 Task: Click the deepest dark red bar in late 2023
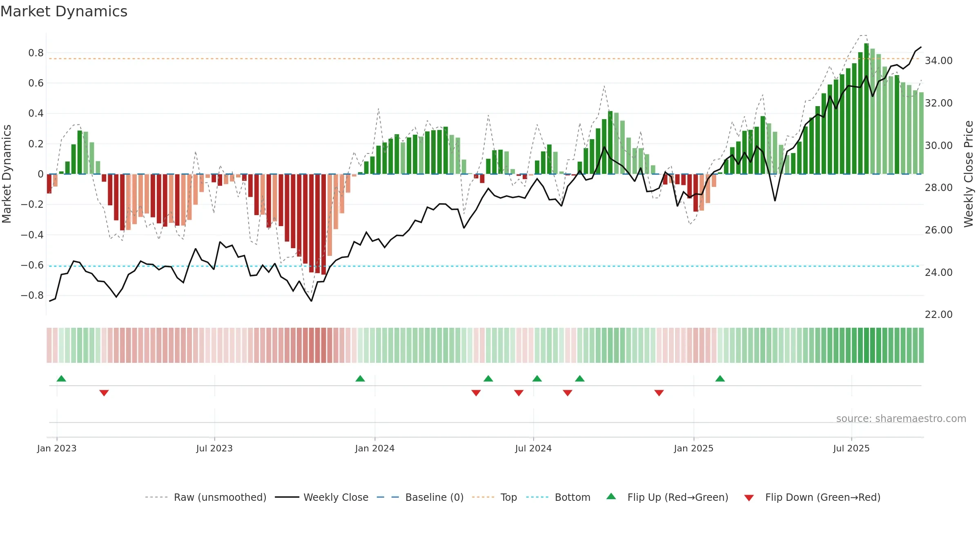(x=323, y=224)
